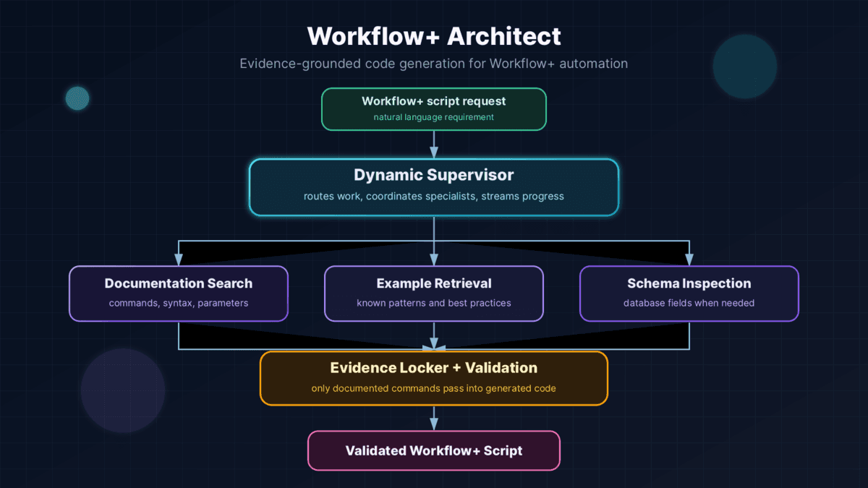868x488 pixels.
Task: Select the Example Retrieval heading
Action: point(434,283)
